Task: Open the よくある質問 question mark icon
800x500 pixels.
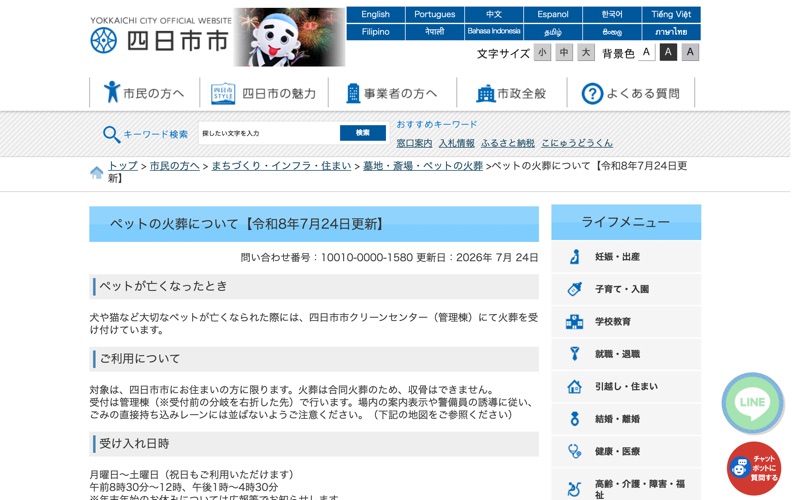Action: point(592,94)
